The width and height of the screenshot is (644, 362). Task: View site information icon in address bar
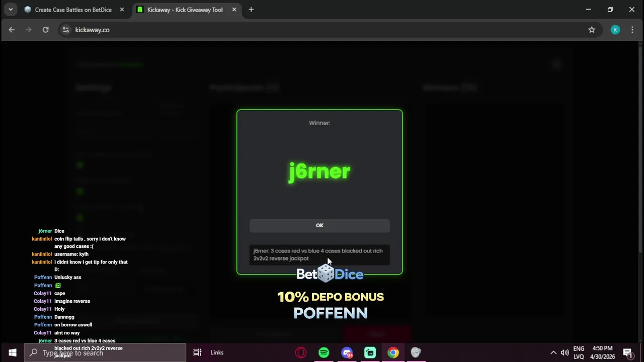point(65,30)
